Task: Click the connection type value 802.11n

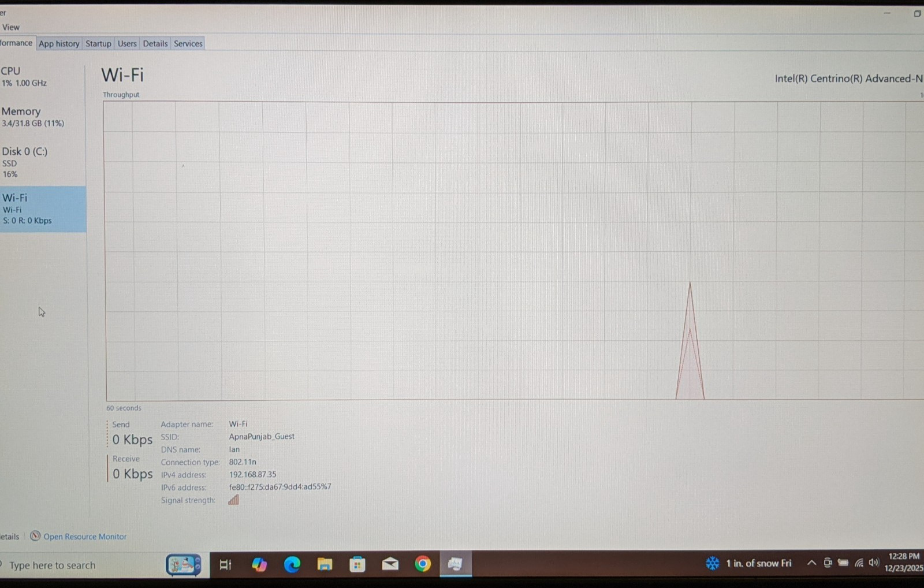Action: pos(243,462)
